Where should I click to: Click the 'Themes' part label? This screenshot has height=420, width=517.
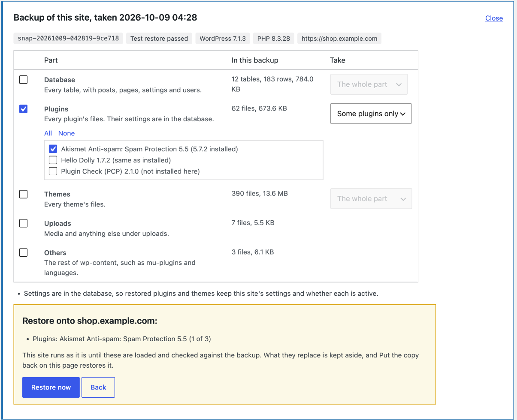[x=57, y=194]
